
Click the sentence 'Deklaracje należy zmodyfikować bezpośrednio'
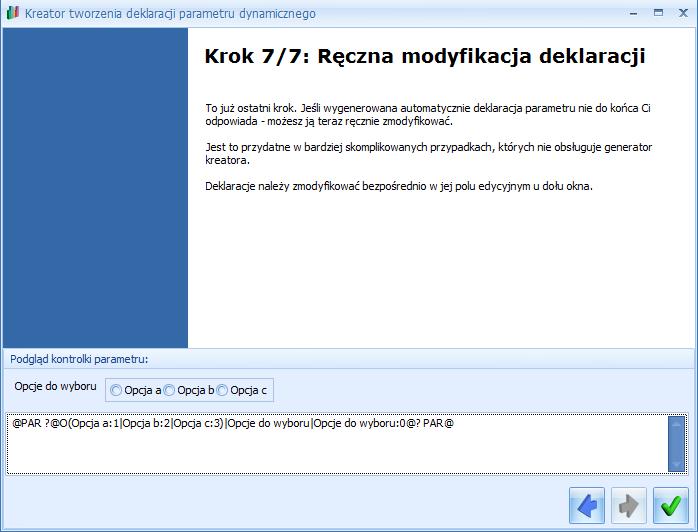pyautogui.click(x=399, y=186)
